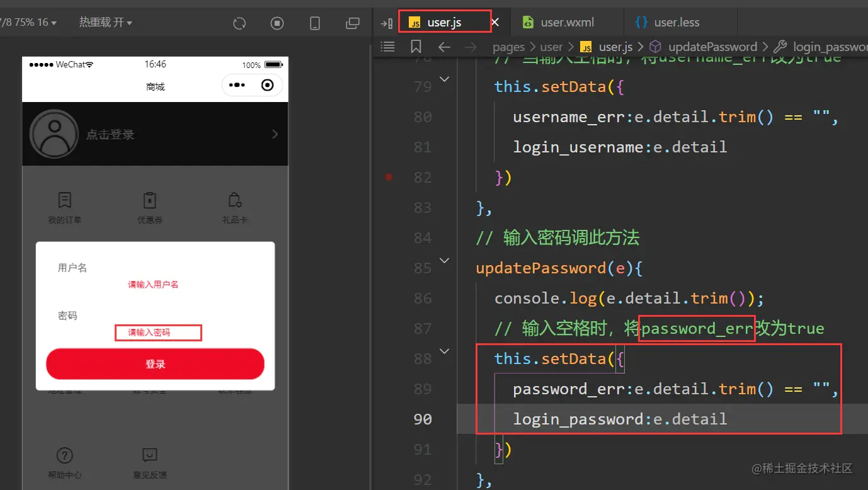The image size is (868, 490).
Task: Click line number 86 in the gutter
Action: pyautogui.click(x=423, y=299)
